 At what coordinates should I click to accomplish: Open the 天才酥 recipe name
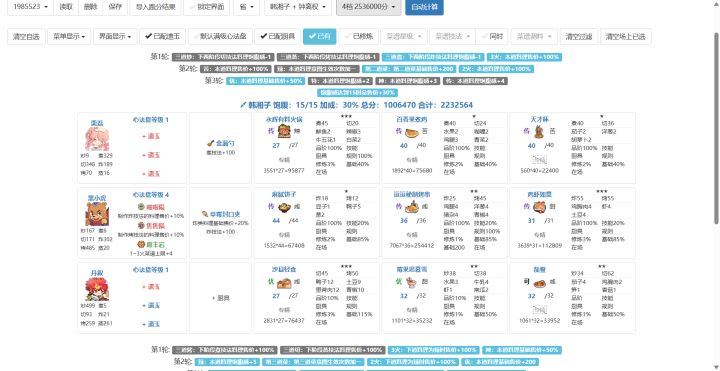[539, 119]
